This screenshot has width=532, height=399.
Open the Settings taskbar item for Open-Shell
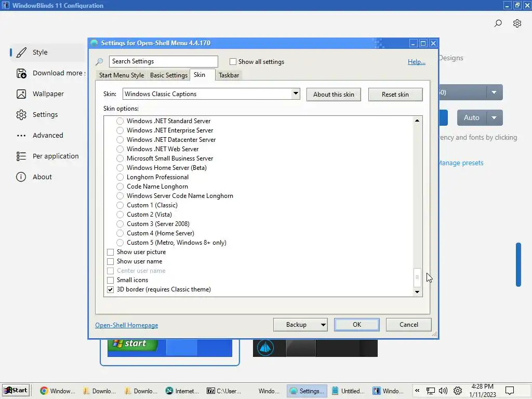pos(307,391)
